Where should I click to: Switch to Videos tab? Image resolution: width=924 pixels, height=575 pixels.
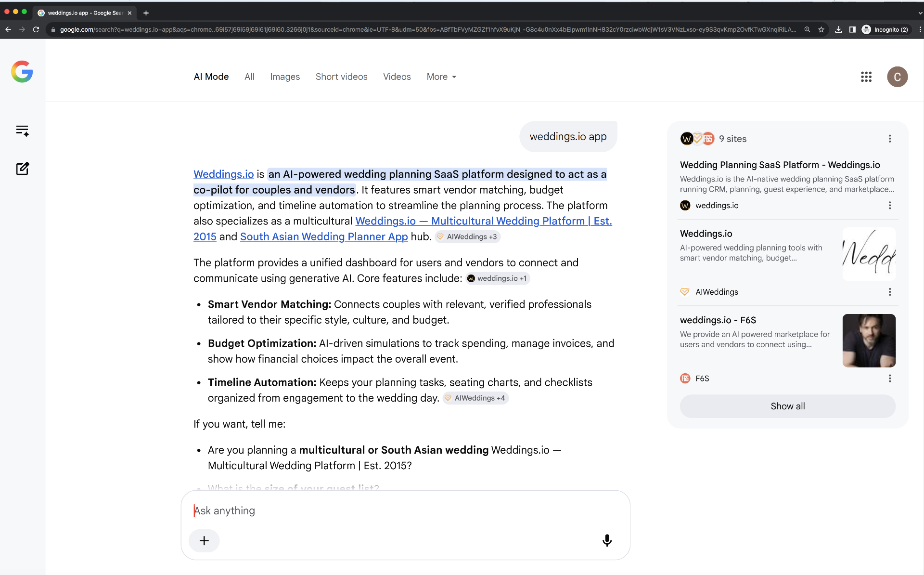click(x=397, y=77)
